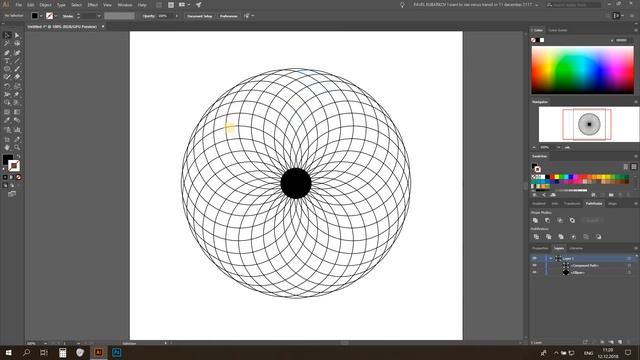640x360 pixels.
Task: Click the Minus Front shape mode icon
Action: pos(548,220)
